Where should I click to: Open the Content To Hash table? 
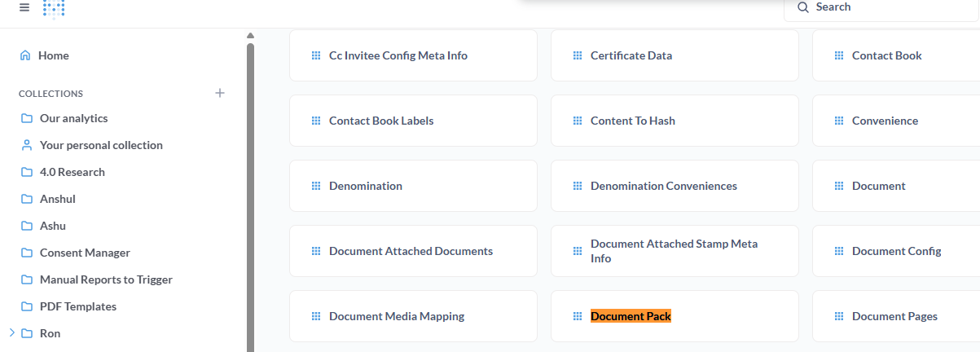(632, 121)
